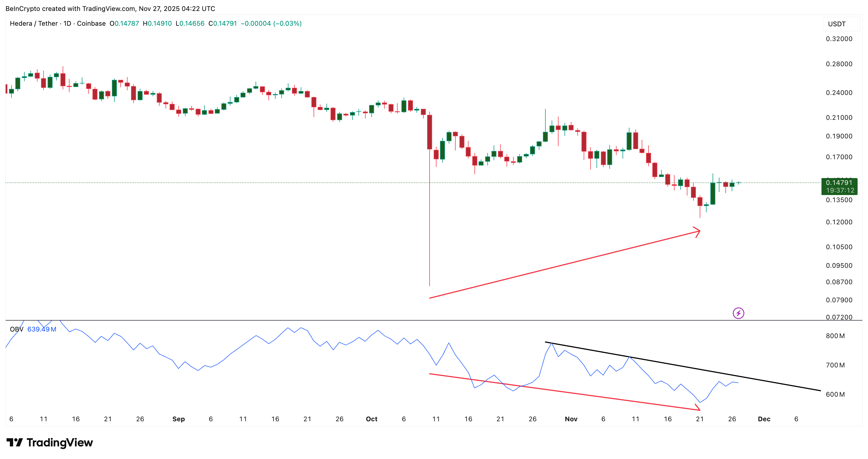Click the Nov label on time axis
This screenshot has width=868, height=459.
tap(571, 419)
